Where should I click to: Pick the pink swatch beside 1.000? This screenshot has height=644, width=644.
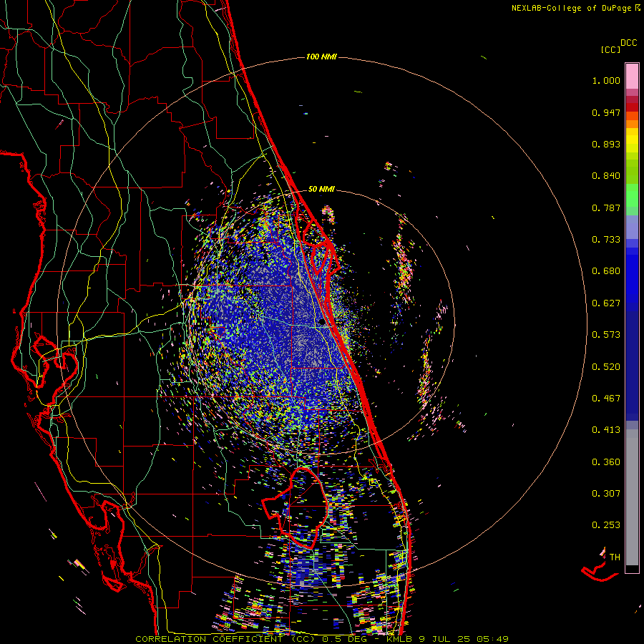[632, 76]
